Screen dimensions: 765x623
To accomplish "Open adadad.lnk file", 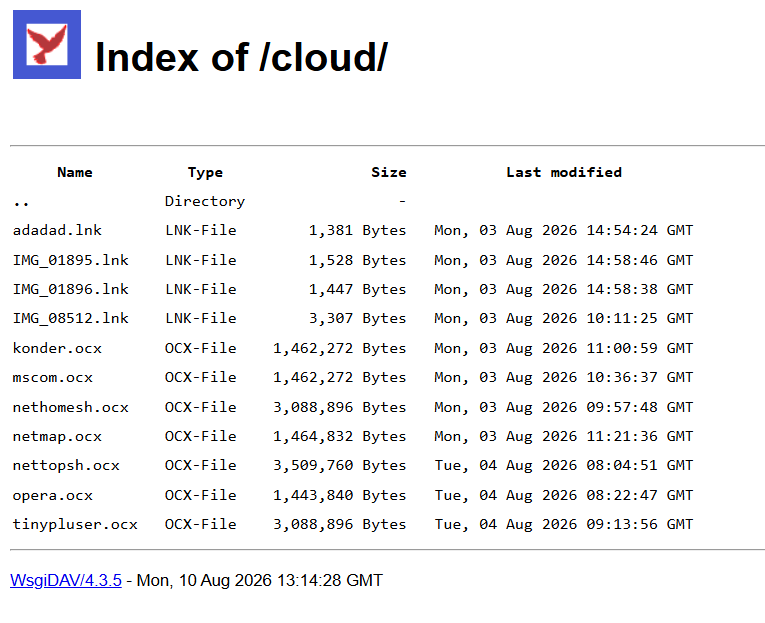I will click(x=57, y=230).
